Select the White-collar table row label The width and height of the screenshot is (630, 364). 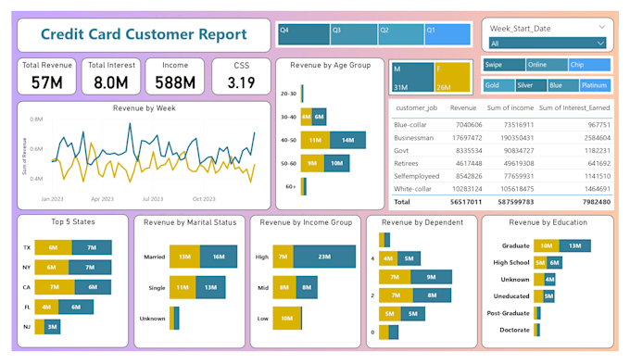click(412, 189)
